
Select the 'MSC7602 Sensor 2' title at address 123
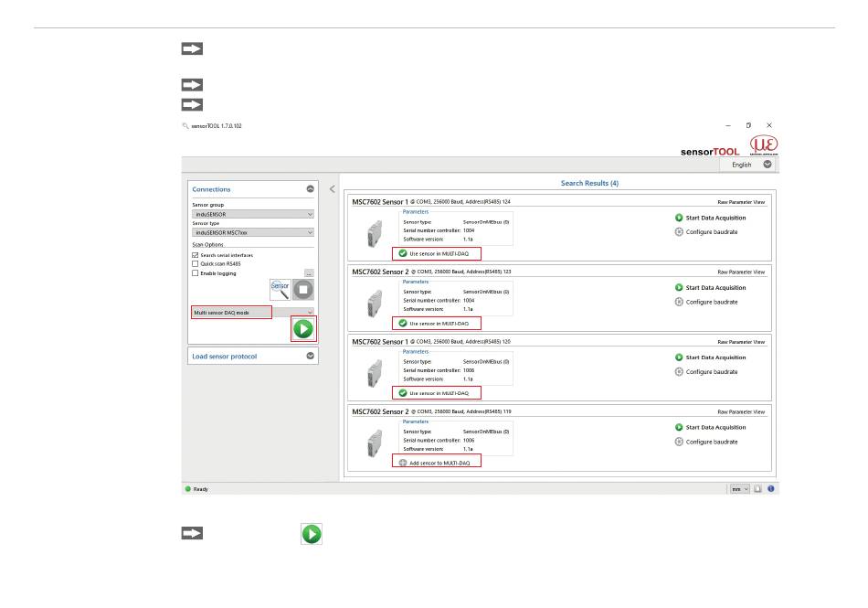(x=380, y=272)
